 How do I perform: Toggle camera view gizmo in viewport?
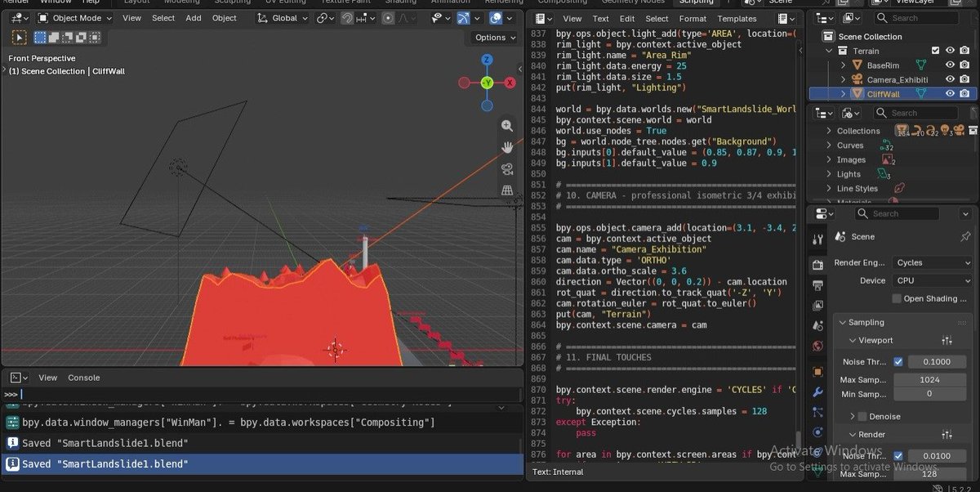click(x=507, y=169)
